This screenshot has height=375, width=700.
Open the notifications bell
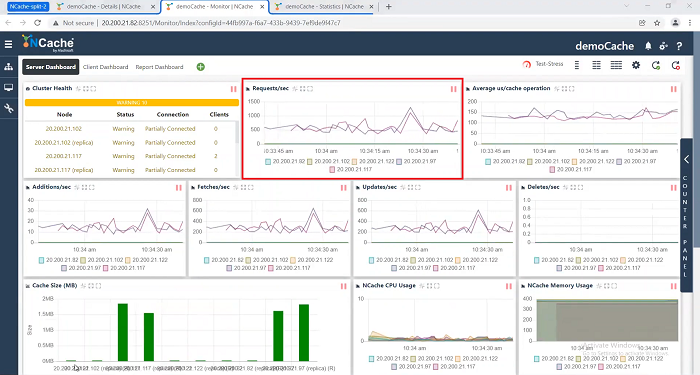(648, 46)
